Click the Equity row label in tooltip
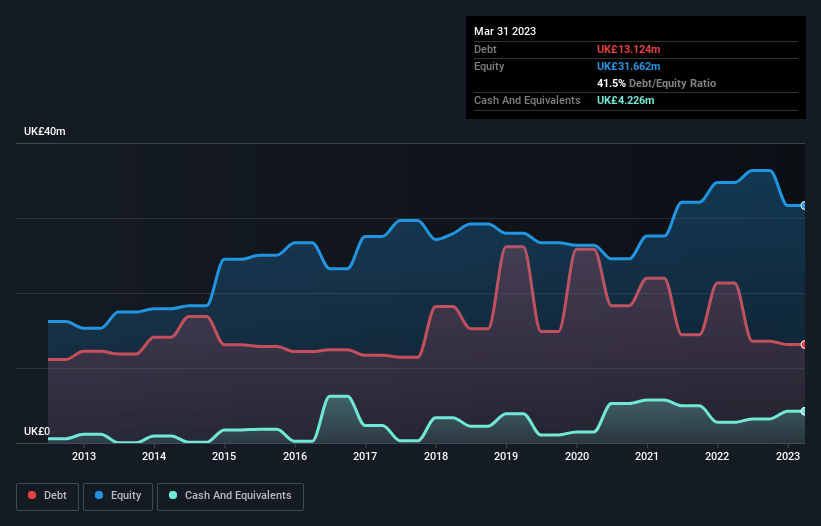821x526 pixels. (489, 66)
